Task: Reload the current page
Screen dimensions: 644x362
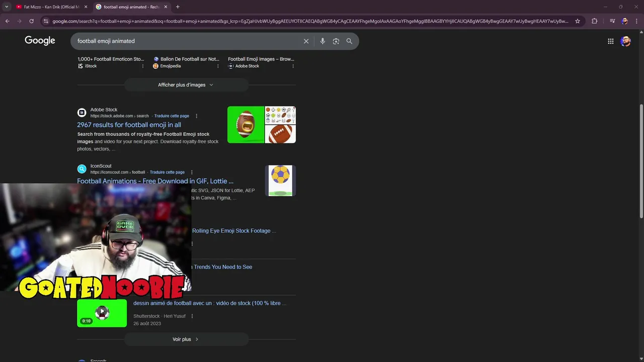Action: [31, 21]
